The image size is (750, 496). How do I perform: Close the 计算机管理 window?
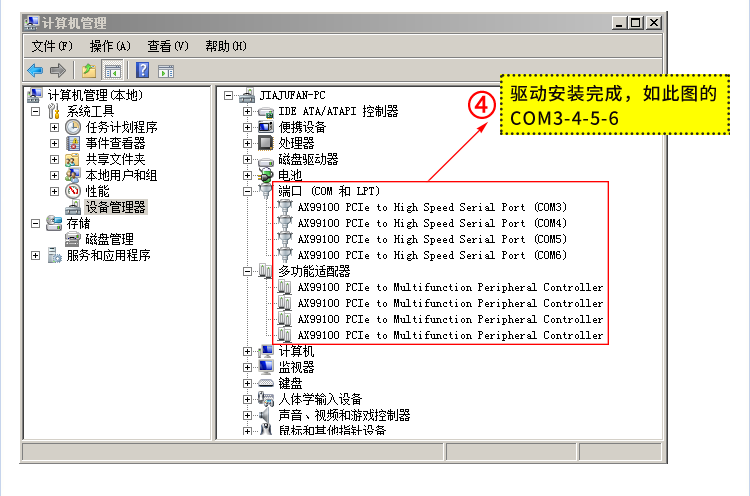coord(654,22)
